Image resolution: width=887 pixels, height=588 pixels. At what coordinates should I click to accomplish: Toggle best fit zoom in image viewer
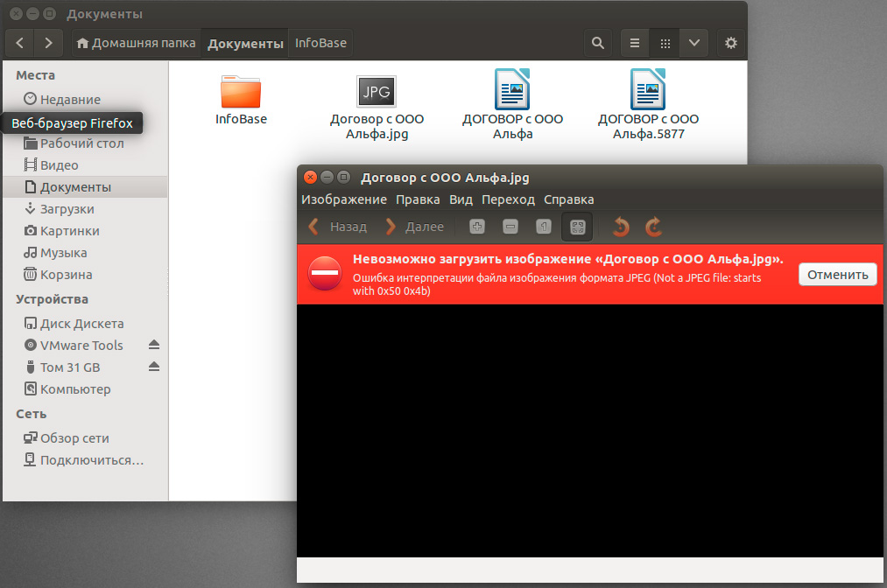577,227
